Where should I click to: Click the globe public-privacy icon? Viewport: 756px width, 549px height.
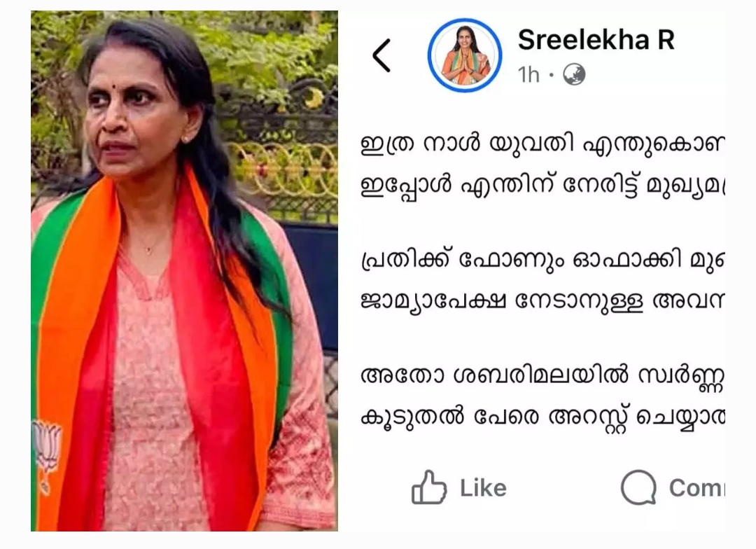[x=574, y=75]
